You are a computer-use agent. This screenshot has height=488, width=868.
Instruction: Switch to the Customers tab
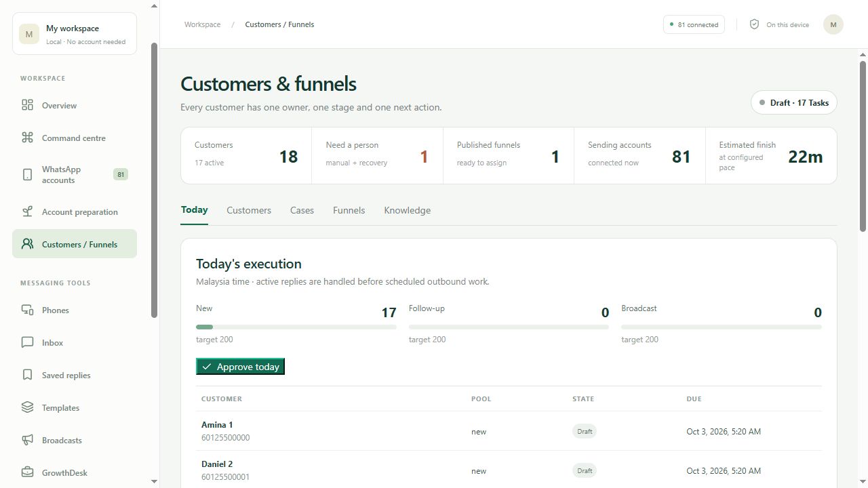(249, 210)
